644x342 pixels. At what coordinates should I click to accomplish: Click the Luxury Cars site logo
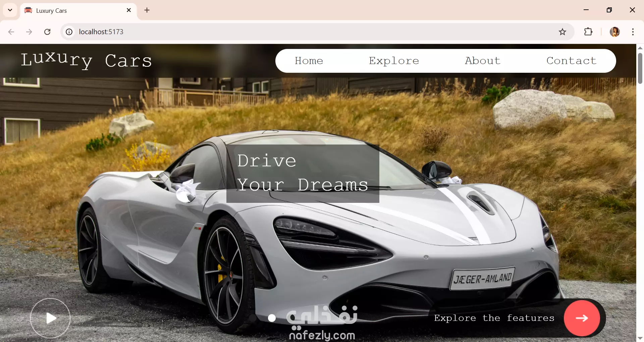[x=87, y=60]
